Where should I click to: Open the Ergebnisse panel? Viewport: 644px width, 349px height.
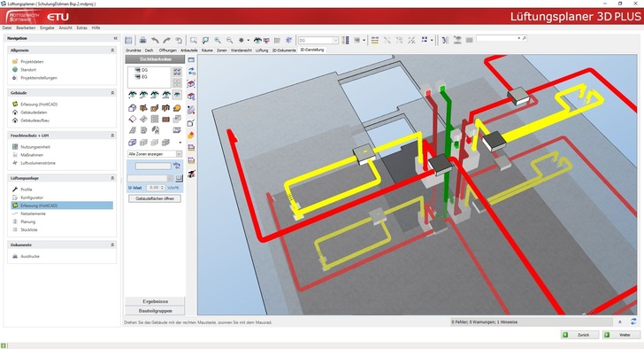coord(155,301)
